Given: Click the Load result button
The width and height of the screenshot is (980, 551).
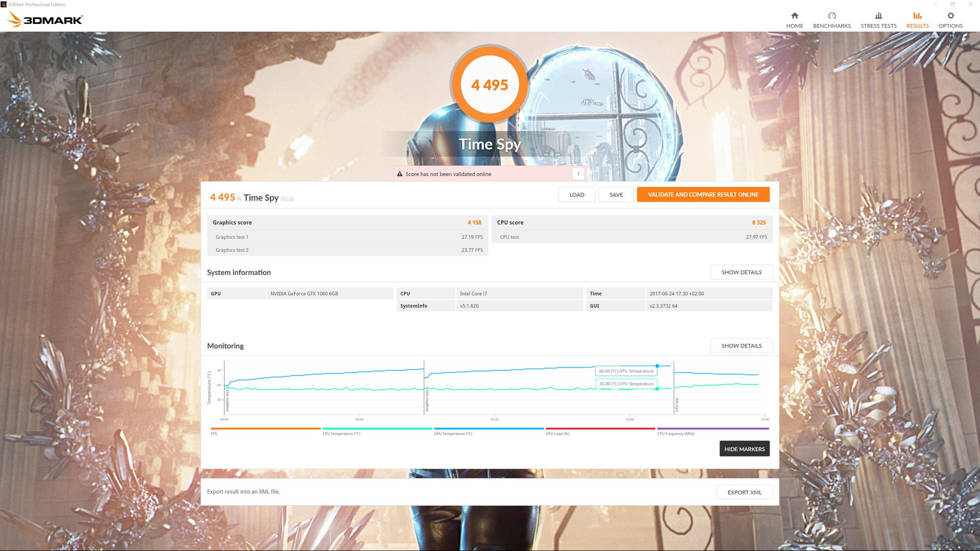Looking at the screenshot, I should [x=577, y=194].
